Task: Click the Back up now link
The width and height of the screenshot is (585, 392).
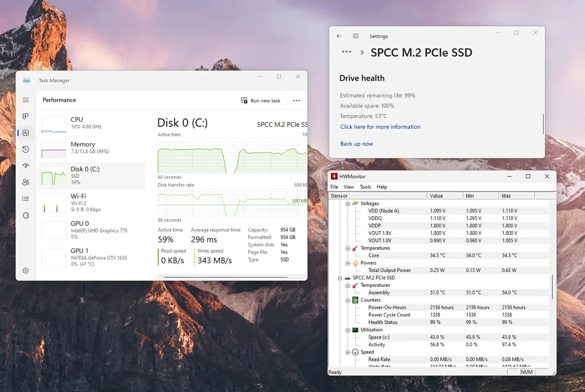Action: [x=356, y=144]
